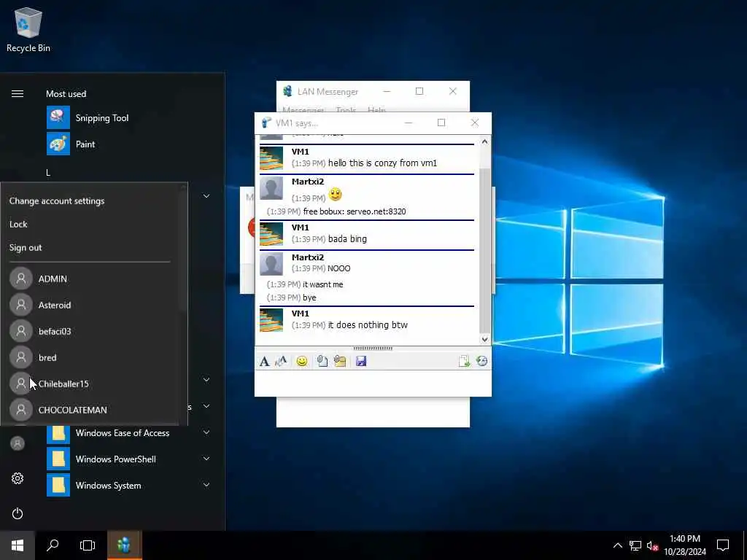Choose Sign out from account menu
The height and width of the screenshot is (560, 747).
pyautogui.click(x=26, y=248)
